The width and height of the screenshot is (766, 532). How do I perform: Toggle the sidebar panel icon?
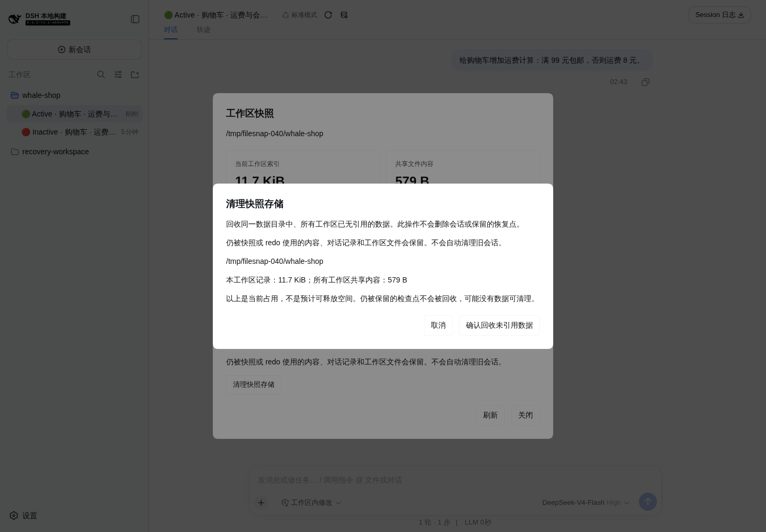135,19
